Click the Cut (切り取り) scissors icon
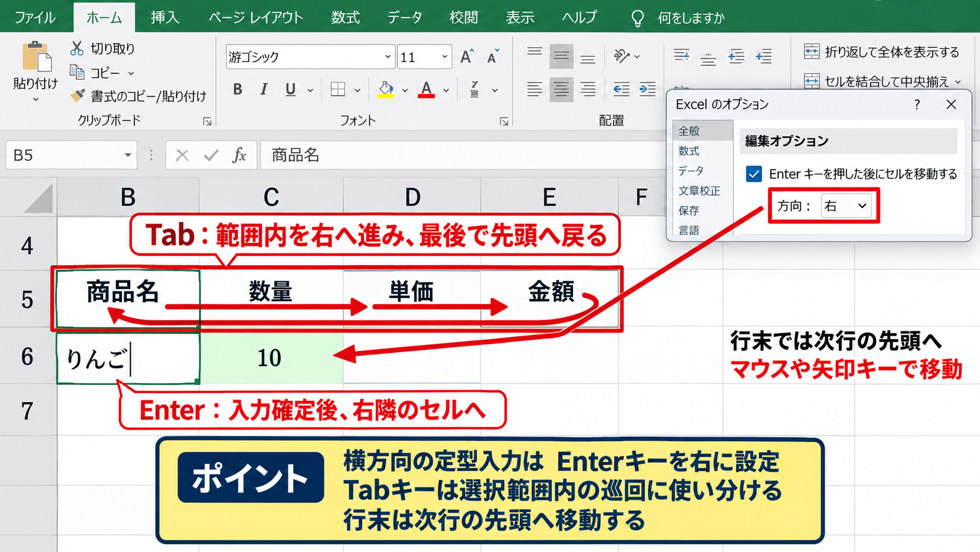980x552 pixels. [x=77, y=49]
